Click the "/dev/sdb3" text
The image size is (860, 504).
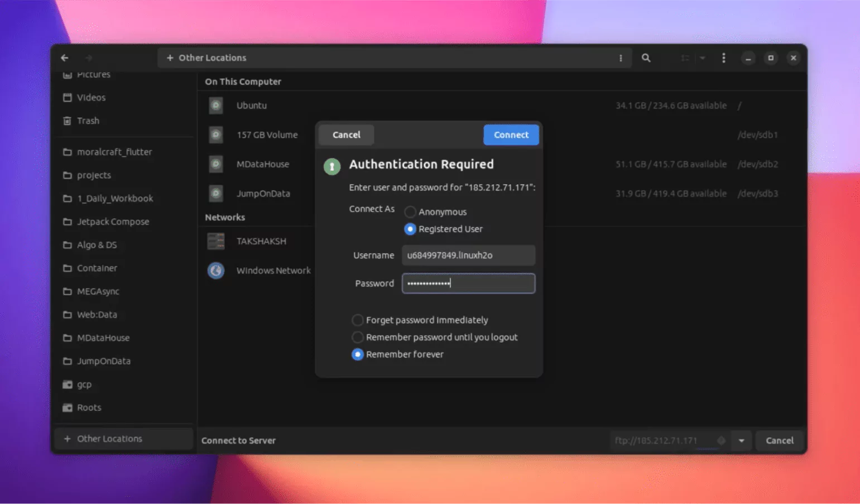click(757, 194)
